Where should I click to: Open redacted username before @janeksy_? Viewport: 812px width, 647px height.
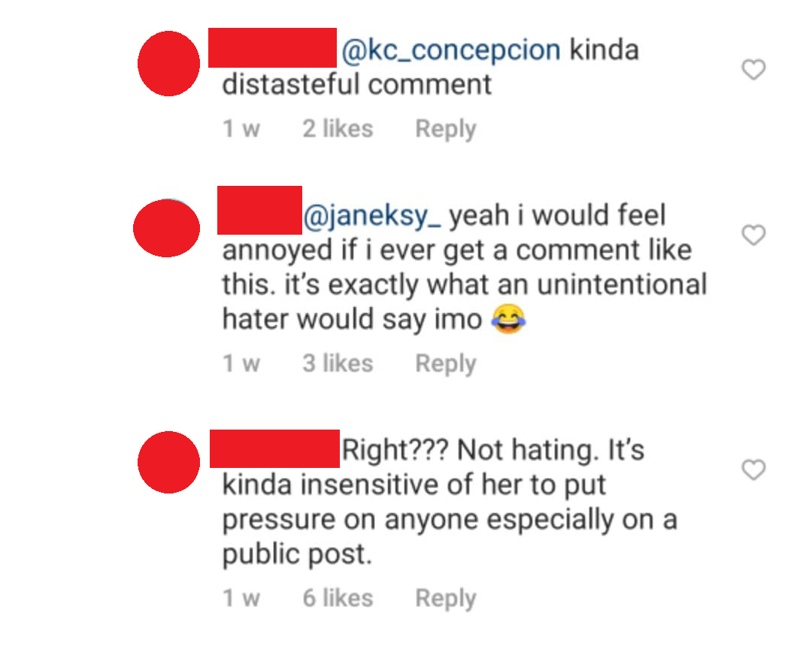click(260, 211)
